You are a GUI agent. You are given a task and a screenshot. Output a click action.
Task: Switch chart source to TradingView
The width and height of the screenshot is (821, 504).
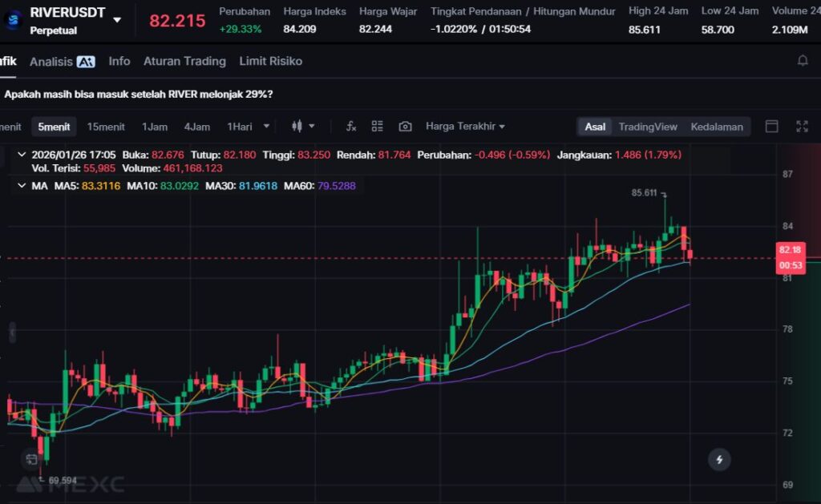tap(647, 127)
